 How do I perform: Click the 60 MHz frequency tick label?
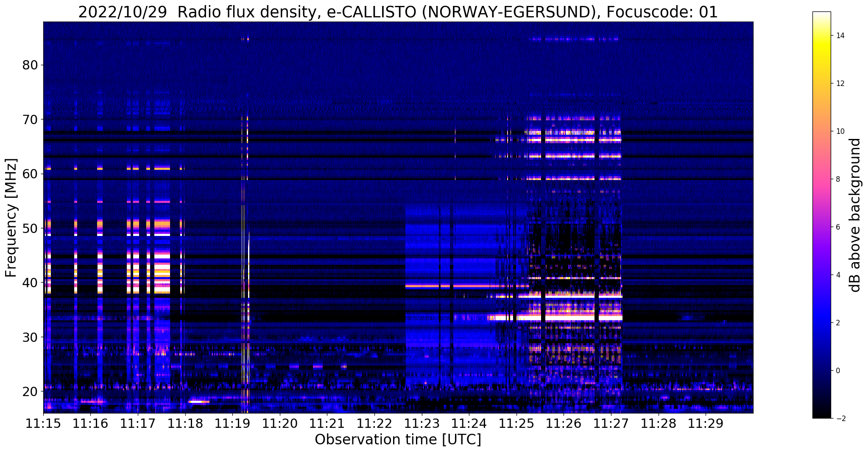coord(30,174)
